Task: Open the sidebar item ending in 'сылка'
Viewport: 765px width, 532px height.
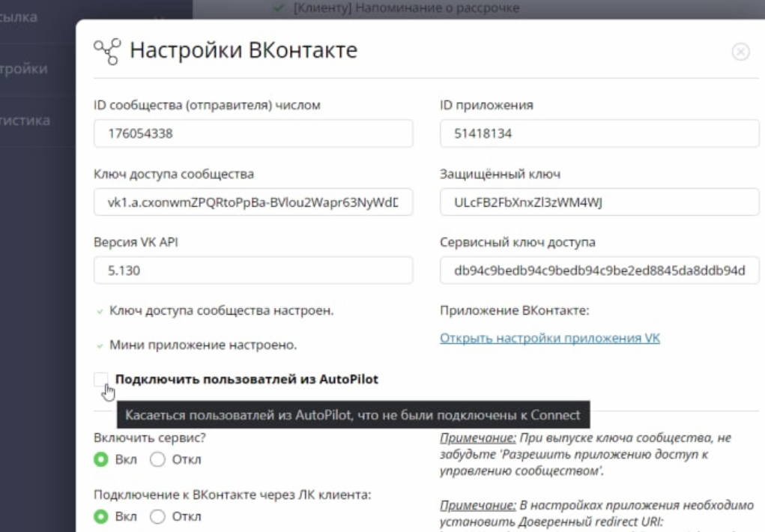Action: 19,17
